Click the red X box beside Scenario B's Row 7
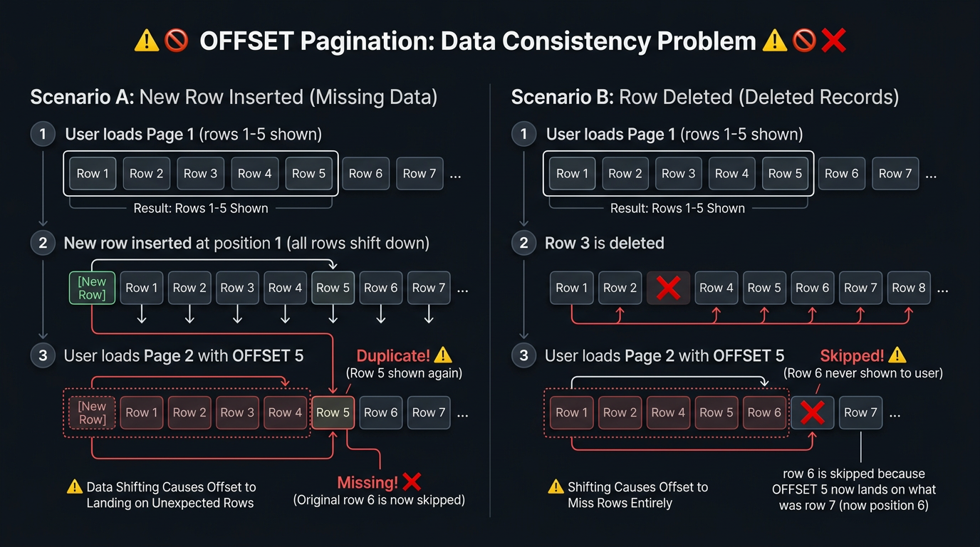Image resolution: width=980 pixels, height=547 pixels. pyautogui.click(x=813, y=412)
